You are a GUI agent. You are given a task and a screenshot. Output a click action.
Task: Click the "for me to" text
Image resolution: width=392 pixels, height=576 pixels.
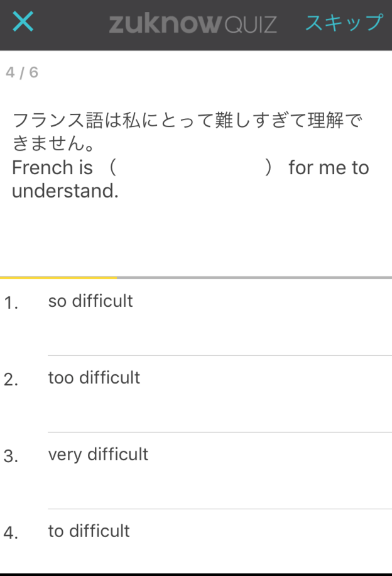pos(329,167)
